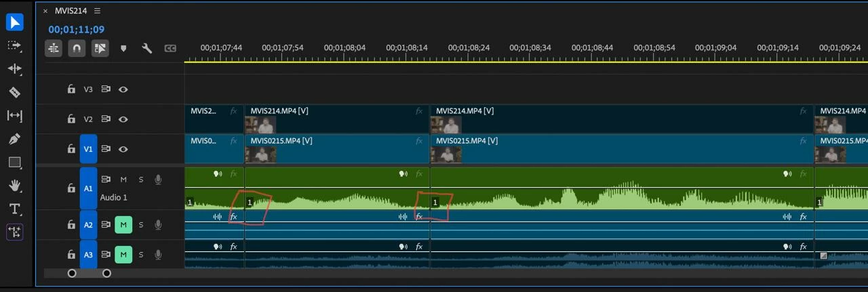The image size is (868, 292).
Task: Open the MVIS214 panel menu
Action: pyautogui.click(x=97, y=11)
